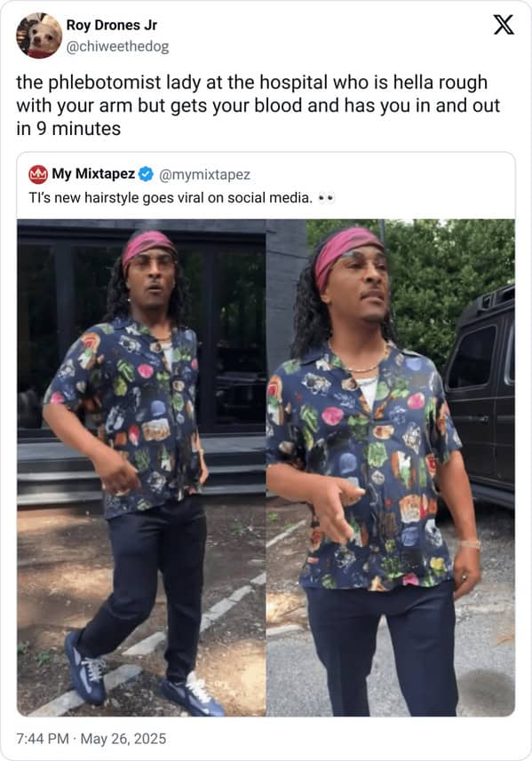Open the My Mixtapez account name
The width and height of the screenshot is (532, 761).
click(93, 174)
